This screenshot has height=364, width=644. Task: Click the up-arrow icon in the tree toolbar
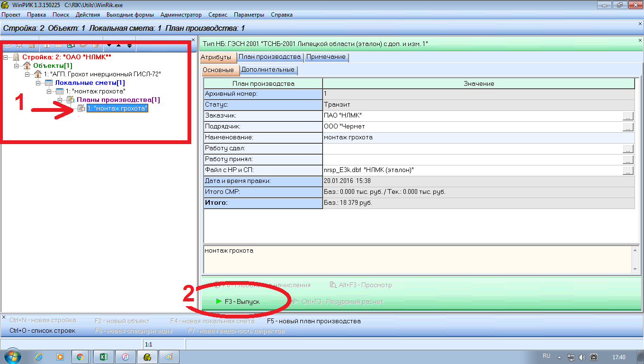coord(118,45)
